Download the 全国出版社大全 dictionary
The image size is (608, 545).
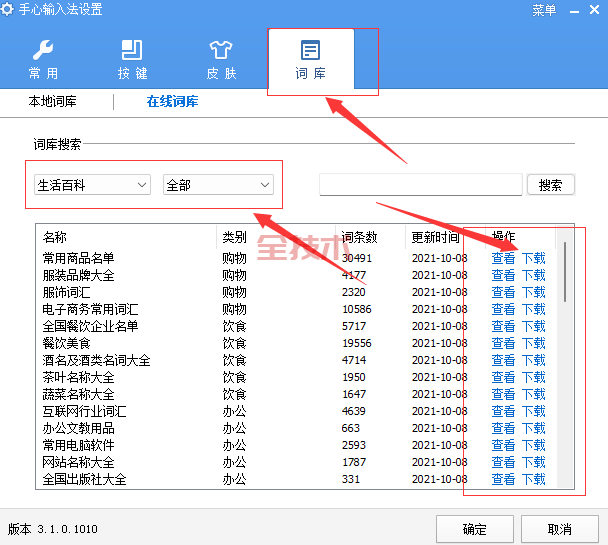click(534, 479)
